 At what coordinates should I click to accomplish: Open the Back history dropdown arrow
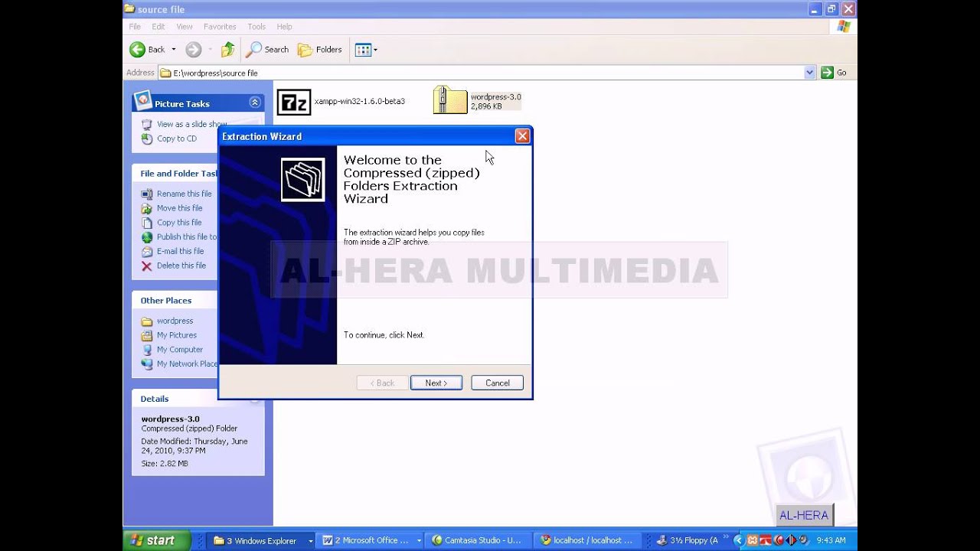click(x=174, y=50)
